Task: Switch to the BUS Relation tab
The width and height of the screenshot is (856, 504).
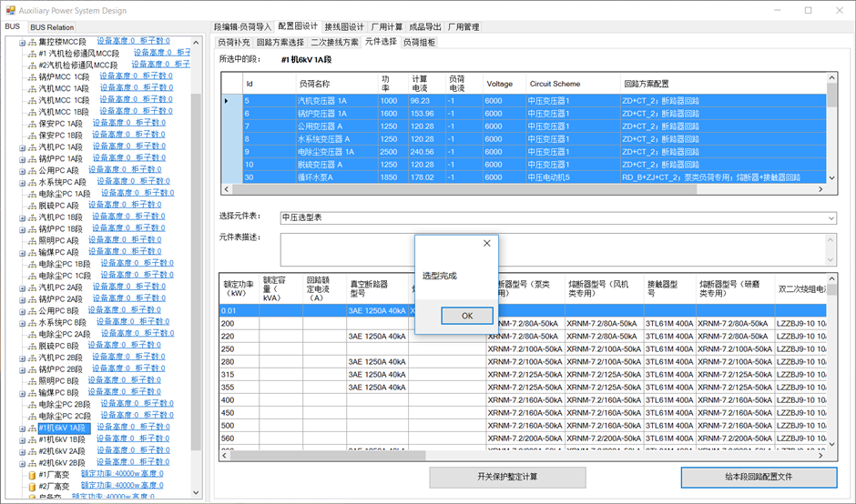Action: click(x=52, y=27)
